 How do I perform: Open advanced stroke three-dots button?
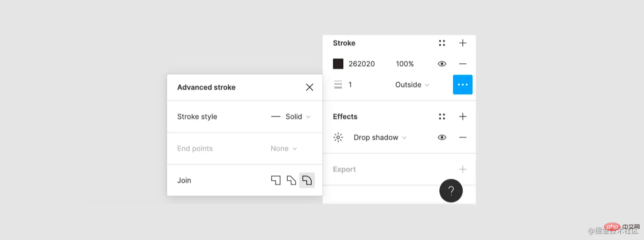tap(462, 84)
